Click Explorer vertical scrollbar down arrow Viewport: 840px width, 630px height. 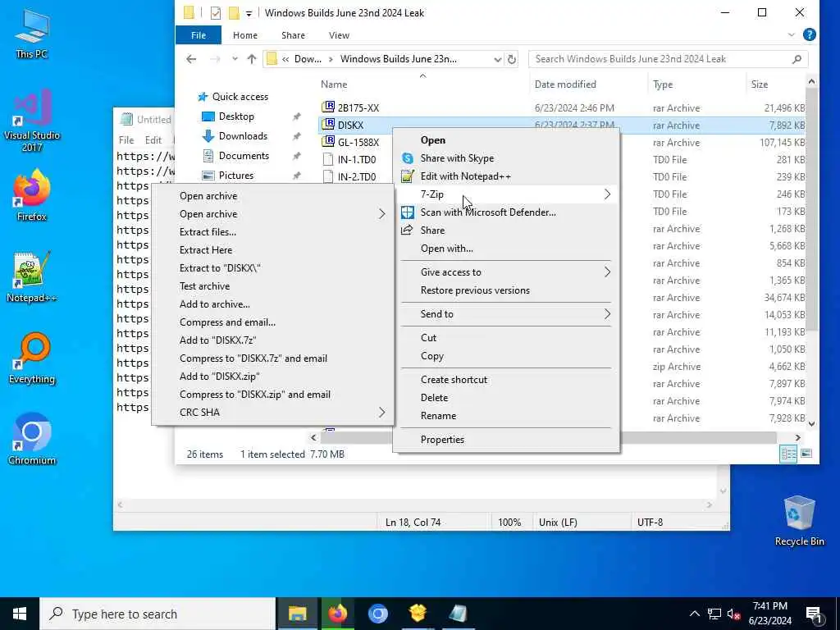[x=811, y=424]
